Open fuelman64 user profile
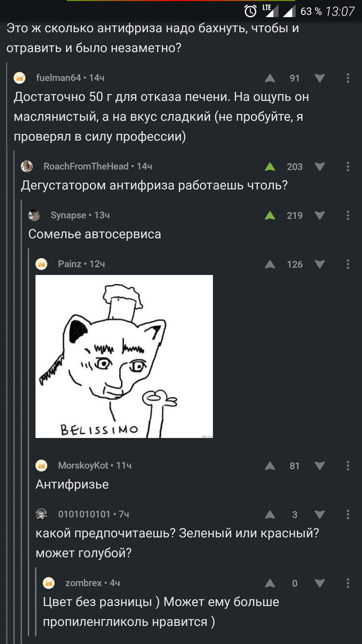This screenshot has height=644, width=362. (58, 78)
